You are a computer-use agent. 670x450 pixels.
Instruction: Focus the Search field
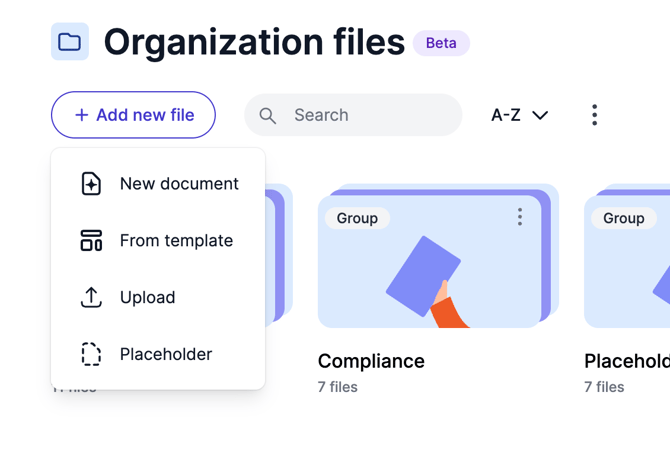pyautogui.click(x=353, y=115)
